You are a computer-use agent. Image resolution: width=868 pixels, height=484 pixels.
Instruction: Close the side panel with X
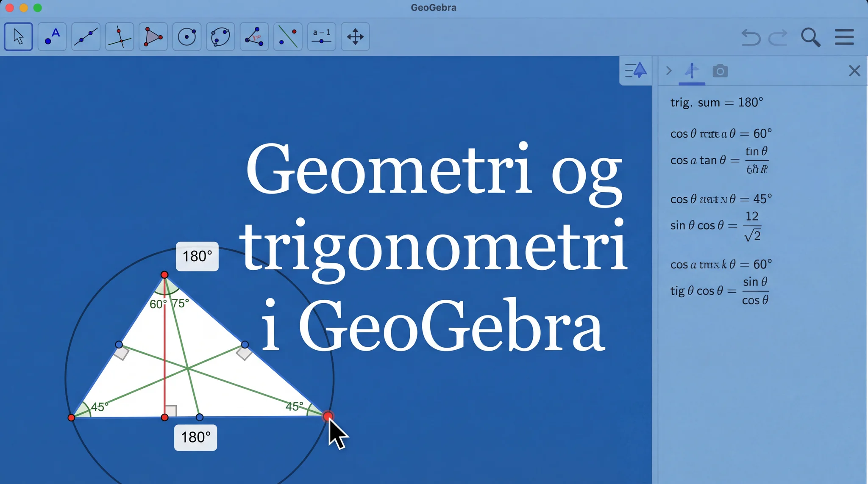click(x=854, y=71)
